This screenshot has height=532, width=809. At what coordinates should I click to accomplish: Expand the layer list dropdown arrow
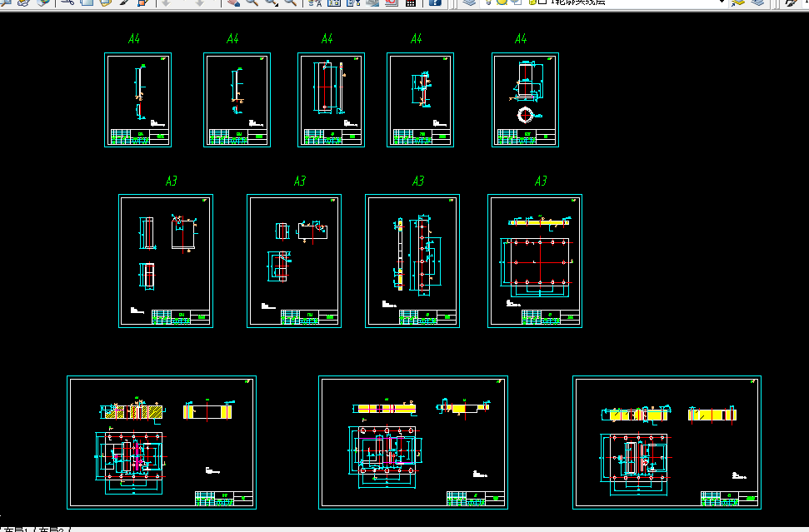pos(722,2)
